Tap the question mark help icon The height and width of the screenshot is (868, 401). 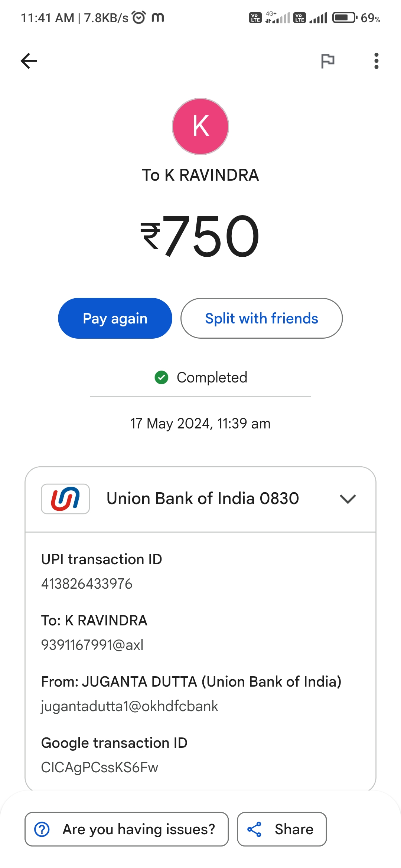point(42,829)
